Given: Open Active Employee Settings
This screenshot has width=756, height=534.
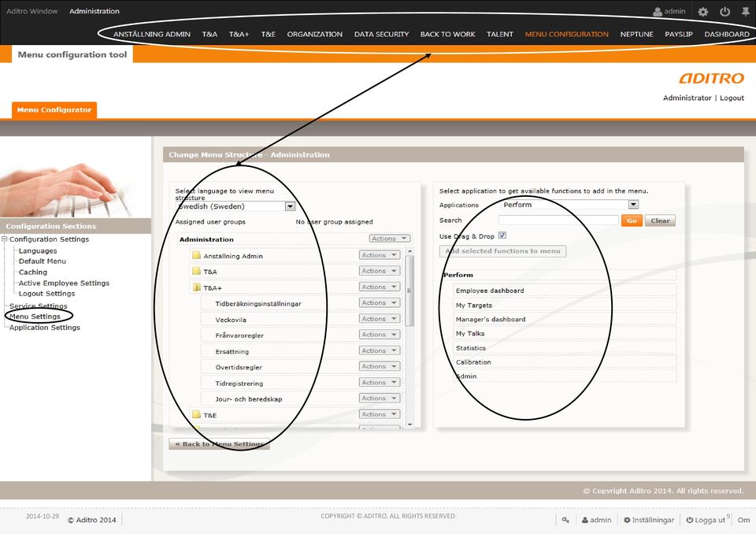Looking at the screenshot, I should (x=64, y=284).
